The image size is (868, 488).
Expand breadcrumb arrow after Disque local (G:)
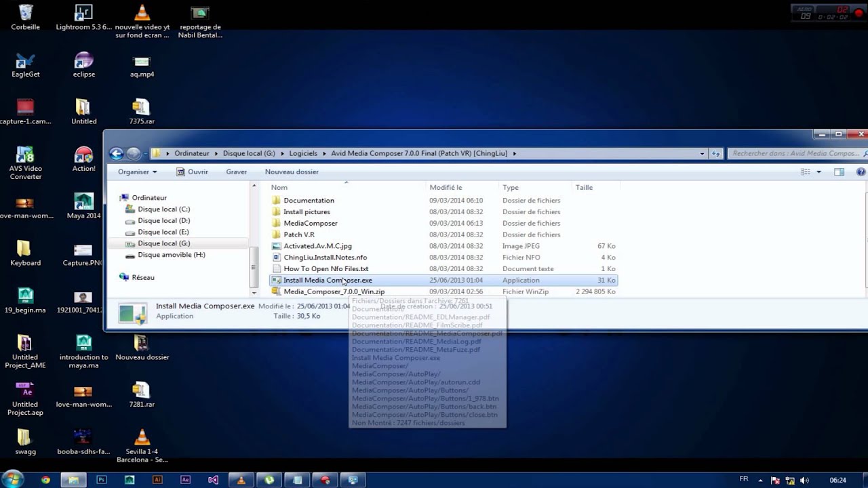click(282, 154)
